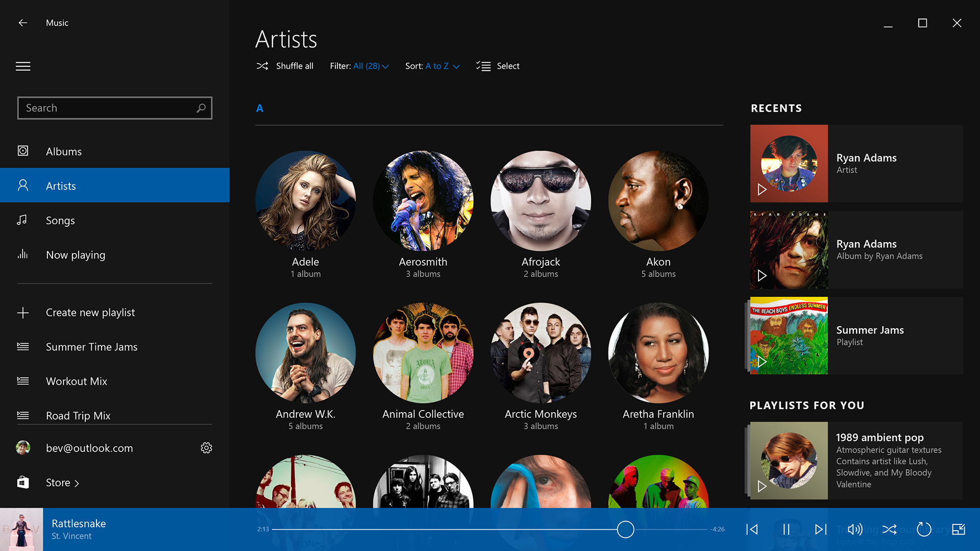
Task: Click the Now playing bars icon
Action: (x=22, y=254)
